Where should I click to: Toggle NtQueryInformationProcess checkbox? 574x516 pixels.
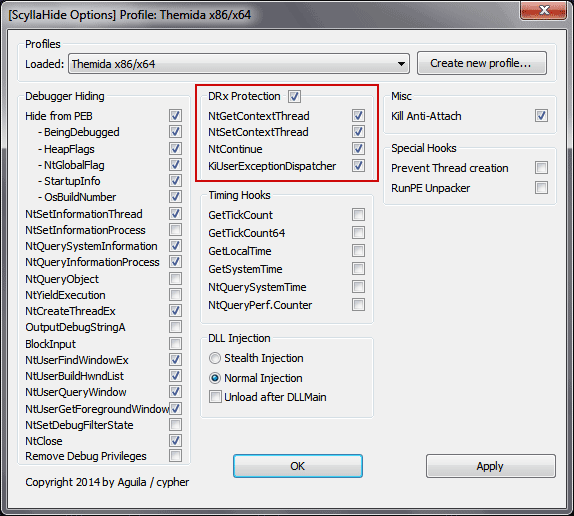tap(175, 262)
